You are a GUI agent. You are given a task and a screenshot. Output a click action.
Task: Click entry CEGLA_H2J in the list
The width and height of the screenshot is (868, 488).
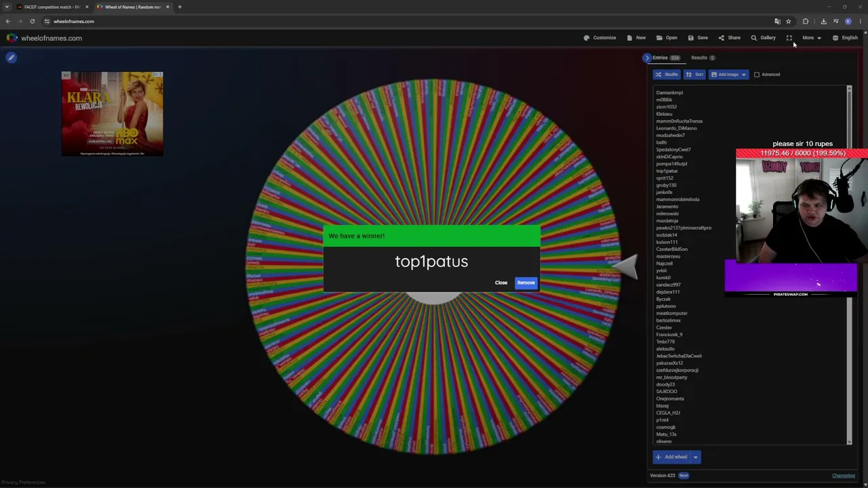pos(668,413)
